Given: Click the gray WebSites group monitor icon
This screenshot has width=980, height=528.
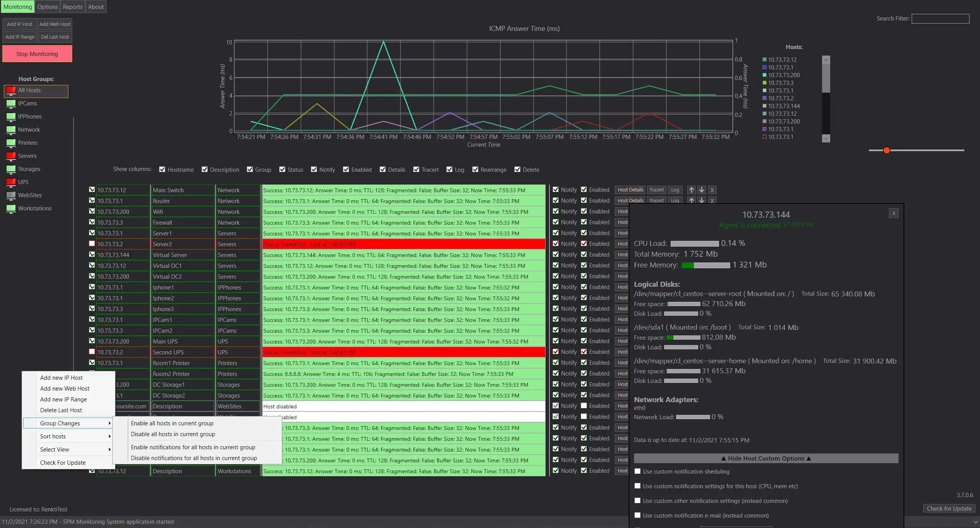Looking at the screenshot, I should (11, 195).
